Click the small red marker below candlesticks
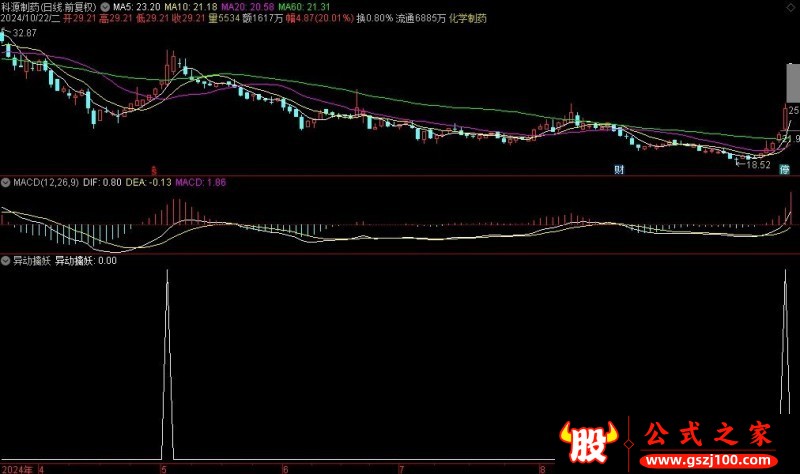 153,169
